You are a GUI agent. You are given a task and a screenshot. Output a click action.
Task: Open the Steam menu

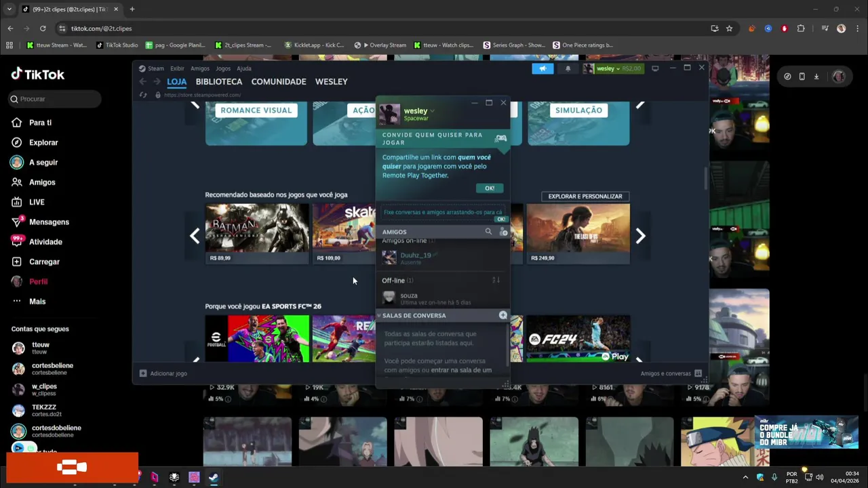click(152, 68)
